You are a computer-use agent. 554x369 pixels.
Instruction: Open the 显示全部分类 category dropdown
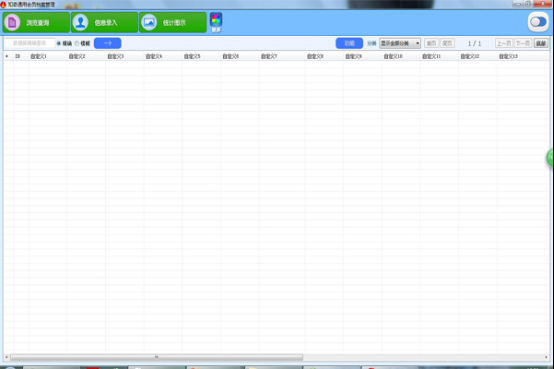click(400, 43)
